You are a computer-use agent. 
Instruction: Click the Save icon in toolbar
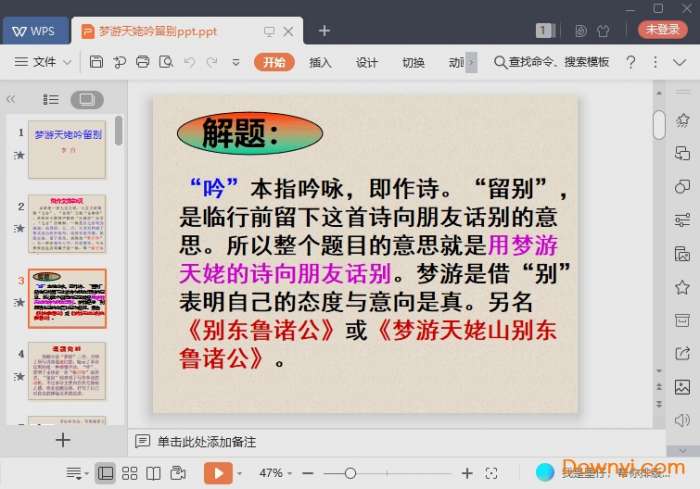[96, 62]
